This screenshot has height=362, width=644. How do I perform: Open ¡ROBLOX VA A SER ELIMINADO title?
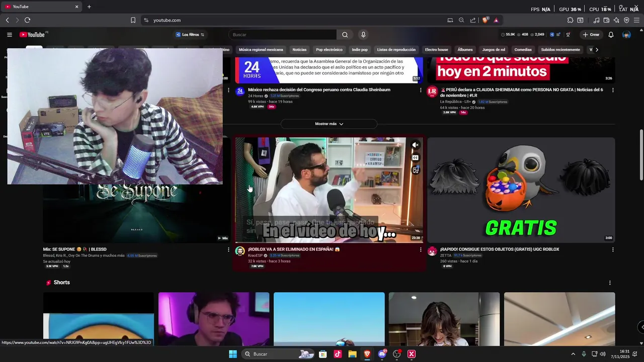[294, 249]
